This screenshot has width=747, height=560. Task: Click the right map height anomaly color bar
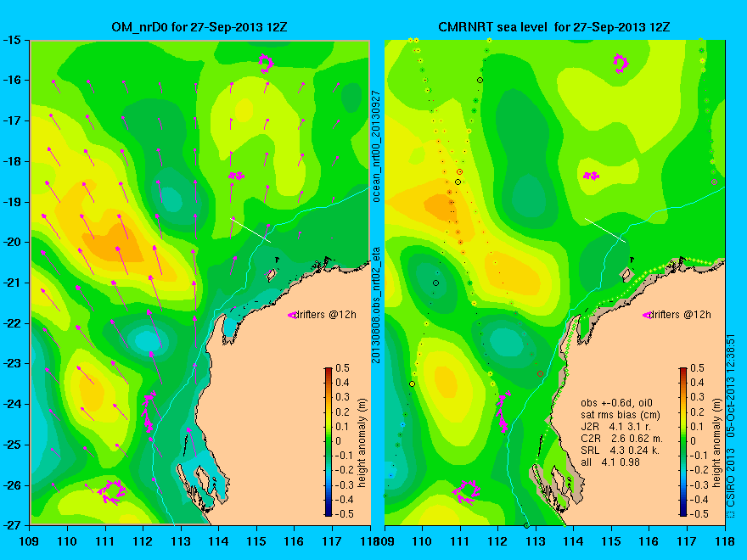(683, 442)
